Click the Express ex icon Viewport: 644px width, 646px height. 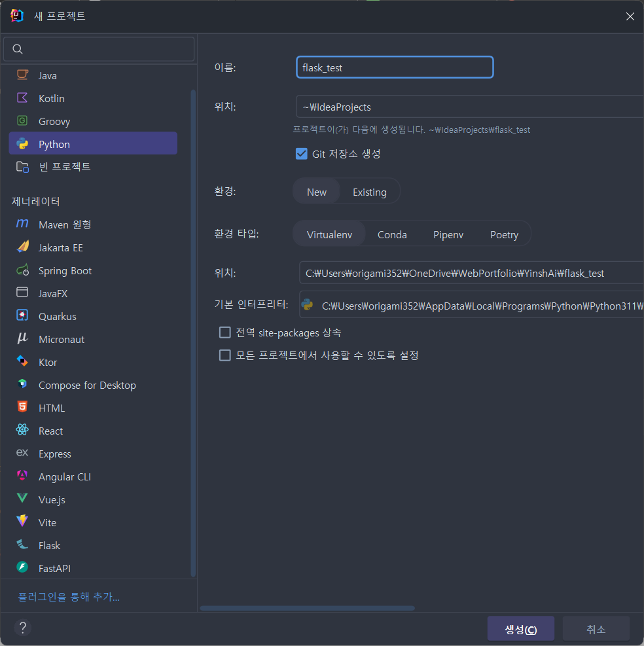[22, 453]
